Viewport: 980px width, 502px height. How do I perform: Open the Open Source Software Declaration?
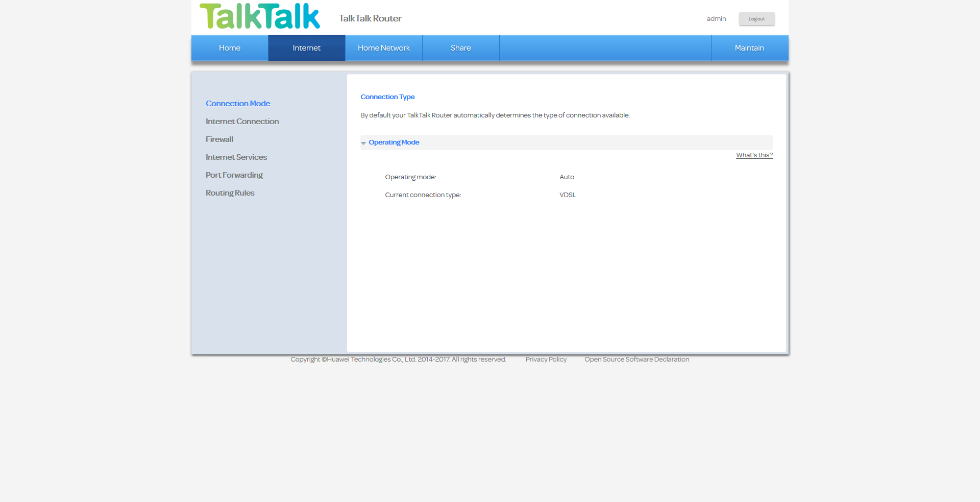pyautogui.click(x=636, y=360)
